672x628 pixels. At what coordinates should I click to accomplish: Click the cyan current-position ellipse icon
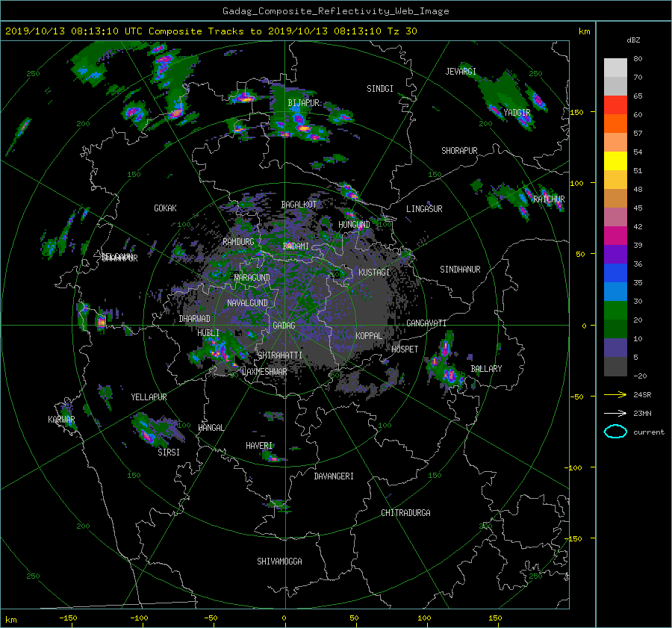tap(615, 432)
